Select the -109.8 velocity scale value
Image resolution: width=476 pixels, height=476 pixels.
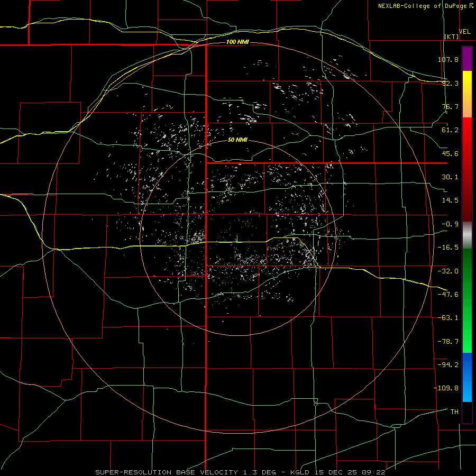click(446, 388)
